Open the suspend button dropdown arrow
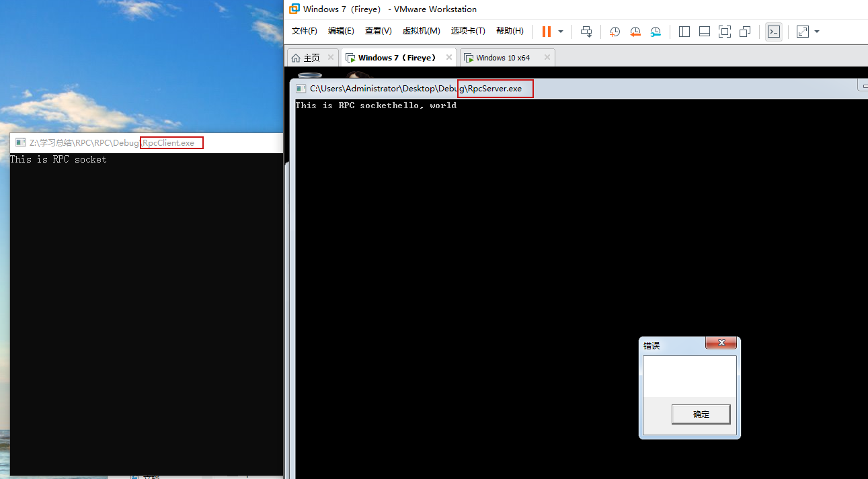 tap(560, 32)
